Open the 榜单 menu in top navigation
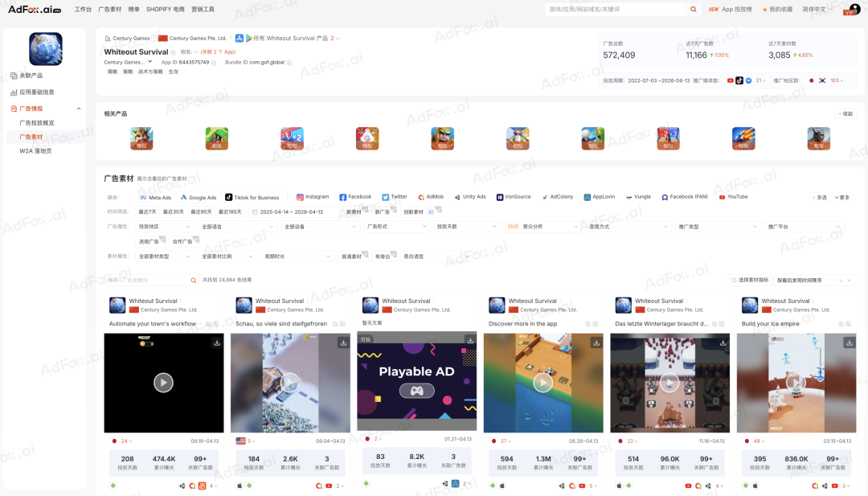Image resolution: width=868 pixels, height=496 pixels. pyautogui.click(x=133, y=10)
